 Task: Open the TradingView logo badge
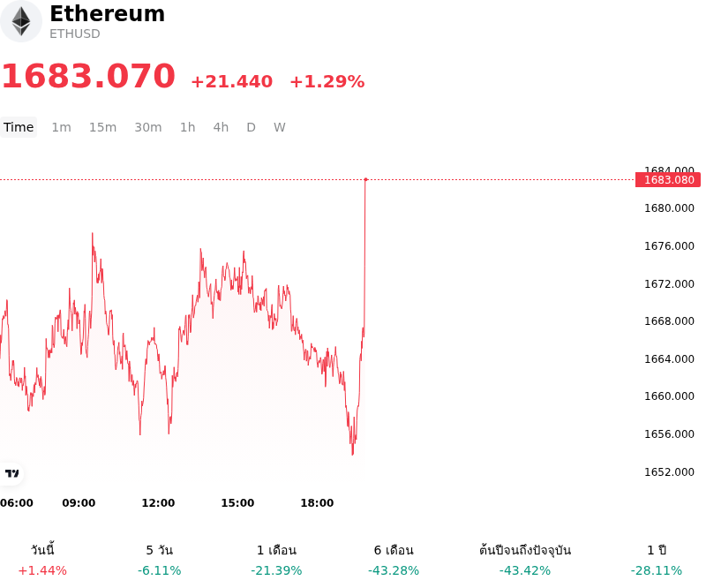click(11, 473)
